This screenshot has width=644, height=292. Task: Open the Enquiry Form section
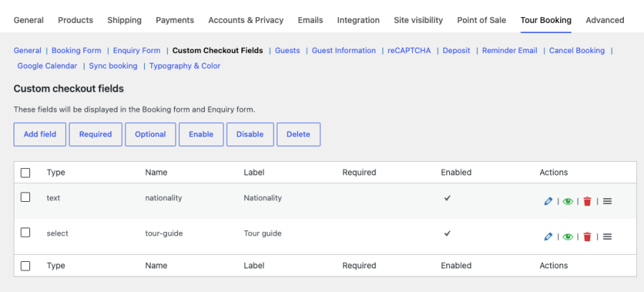pos(137,50)
